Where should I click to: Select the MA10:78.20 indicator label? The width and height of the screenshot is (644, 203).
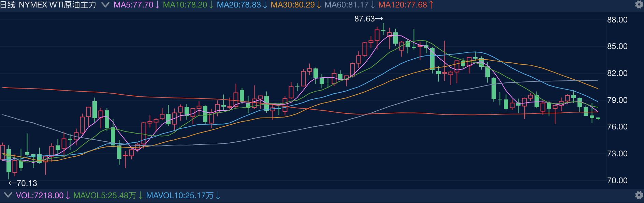[x=188, y=5]
